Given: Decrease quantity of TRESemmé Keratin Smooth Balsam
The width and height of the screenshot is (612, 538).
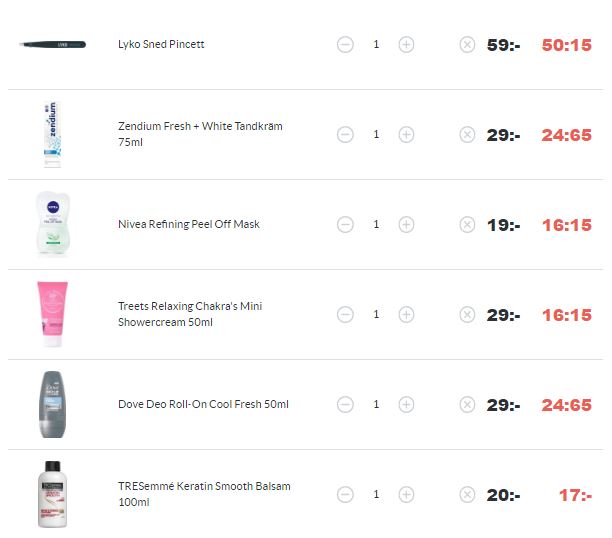Looking at the screenshot, I should (345, 494).
